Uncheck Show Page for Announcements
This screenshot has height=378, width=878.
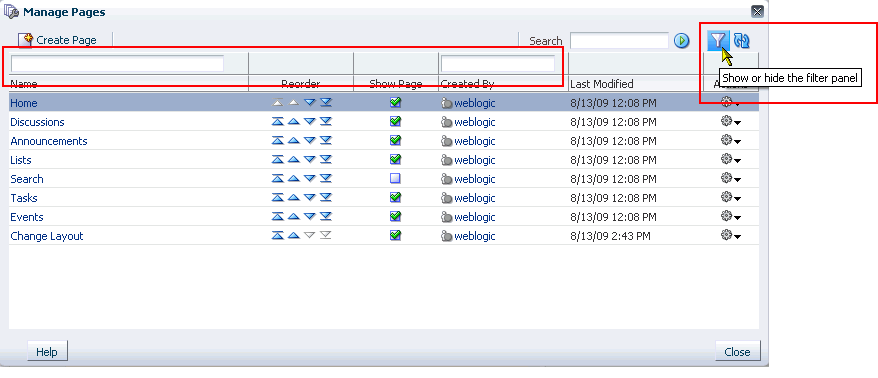(x=395, y=141)
